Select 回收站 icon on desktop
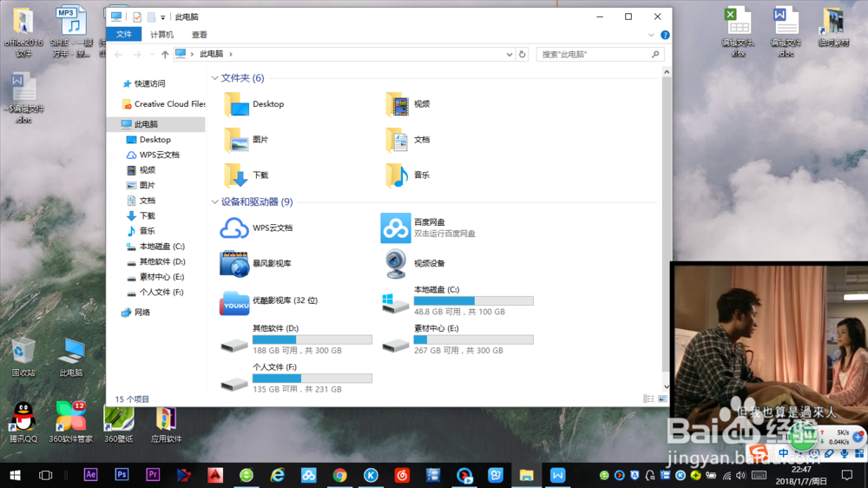The height and width of the screenshot is (488, 868). point(23,357)
